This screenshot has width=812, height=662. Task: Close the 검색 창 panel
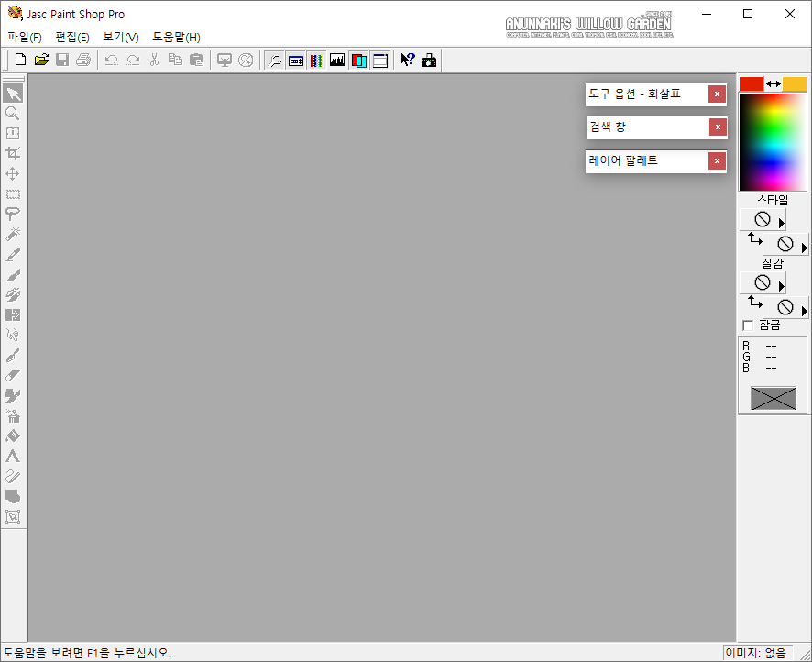(718, 127)
